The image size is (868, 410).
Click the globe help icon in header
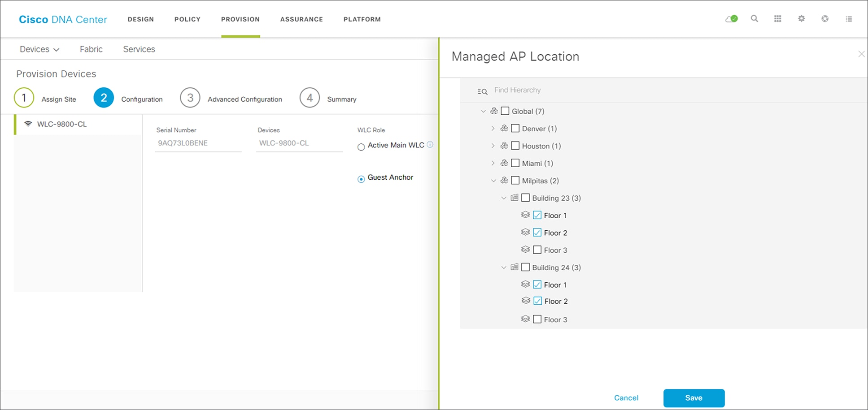[825, 19]
